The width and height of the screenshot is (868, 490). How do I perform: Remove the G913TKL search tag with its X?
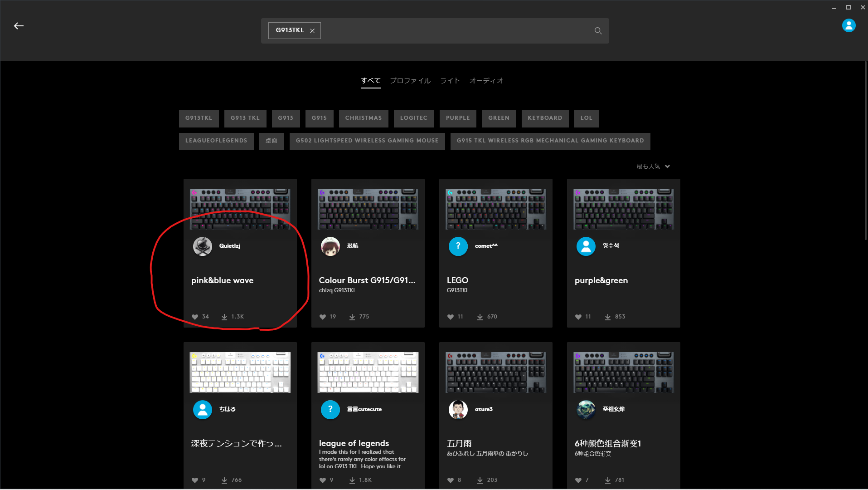(312, 30)
